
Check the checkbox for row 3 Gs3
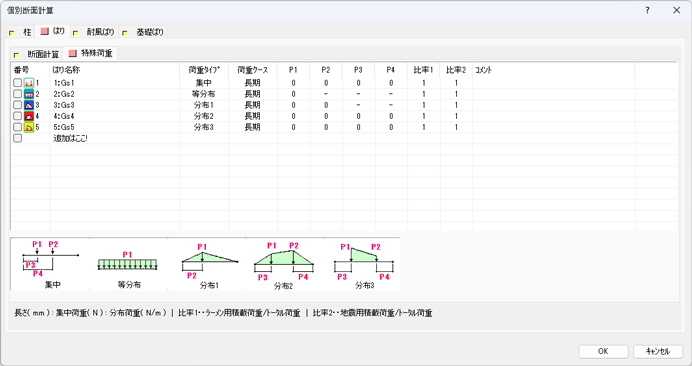pyautogui.click(x=17, y=105)
